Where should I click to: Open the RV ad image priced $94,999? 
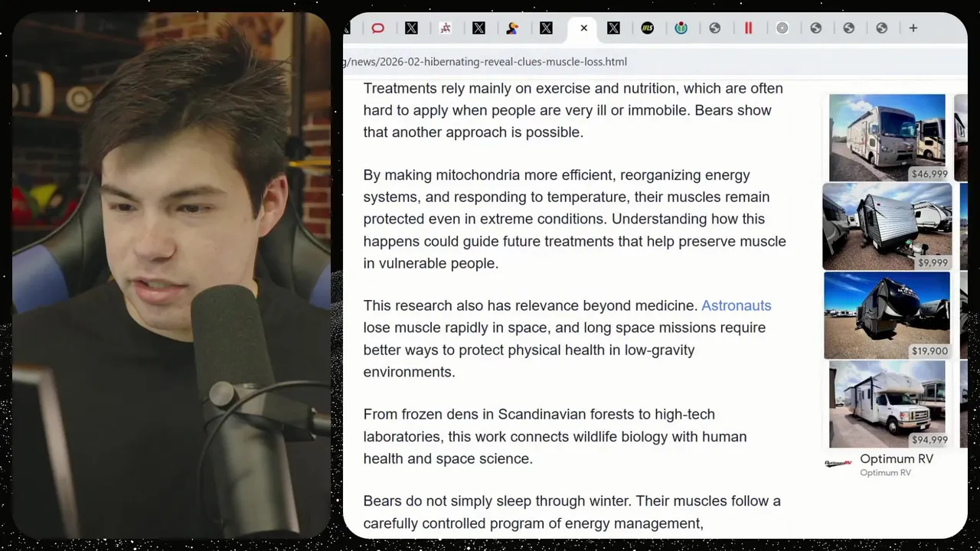pyautogui.click(x=887, y=404)
